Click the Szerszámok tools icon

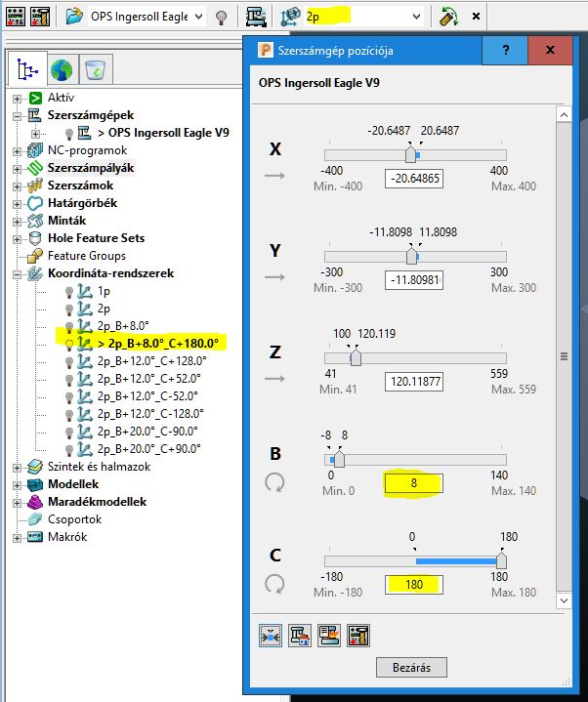click(x=35, y=186)
